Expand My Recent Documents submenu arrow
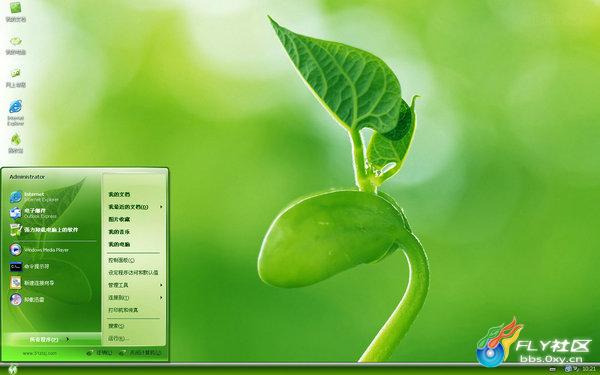The width and height of the screenshot is (600, 375). (161, 207)
